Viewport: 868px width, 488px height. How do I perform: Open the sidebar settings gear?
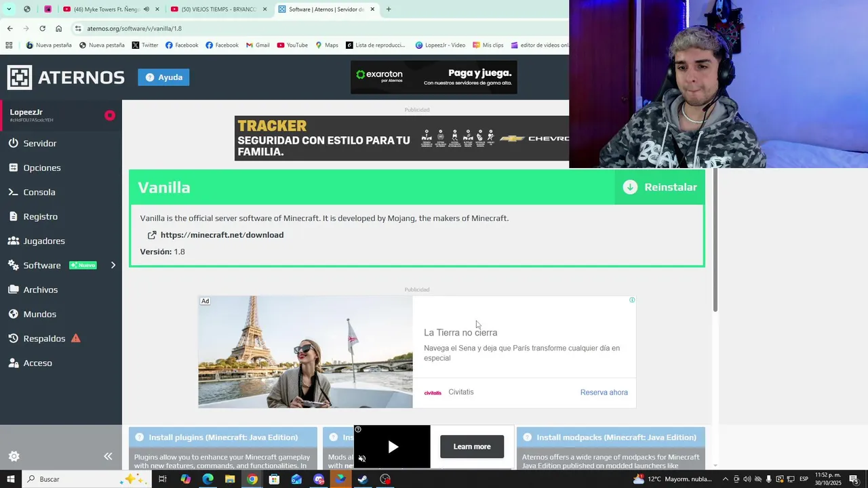click(14, 456)
